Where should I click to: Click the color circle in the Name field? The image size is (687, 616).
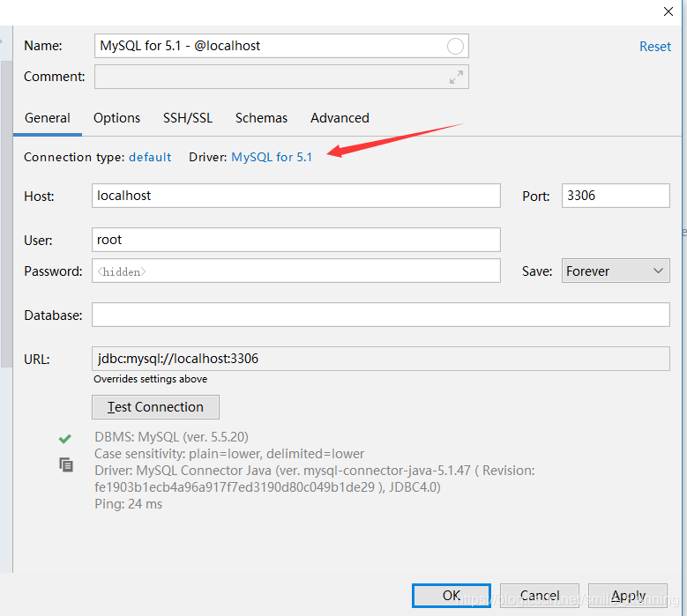click(x=455, y=46)
